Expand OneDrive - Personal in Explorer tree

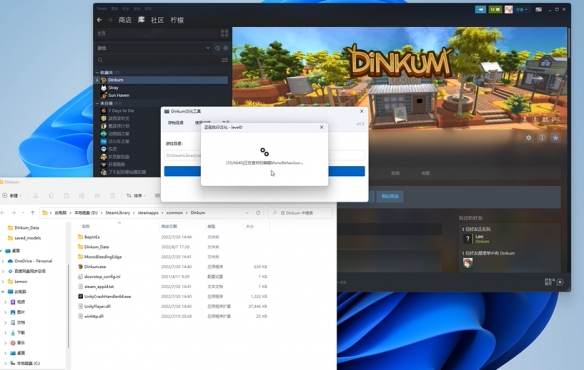tap(3, 261)
